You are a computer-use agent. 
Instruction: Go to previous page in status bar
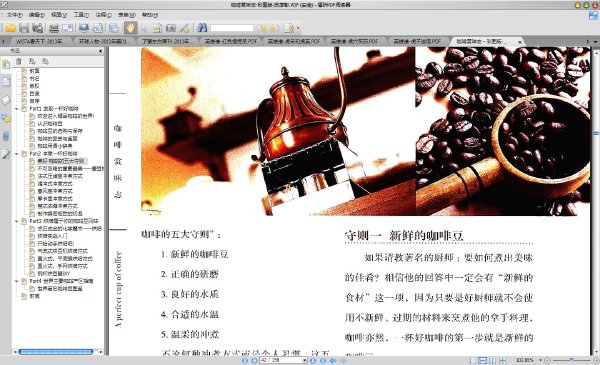[254, 360]
